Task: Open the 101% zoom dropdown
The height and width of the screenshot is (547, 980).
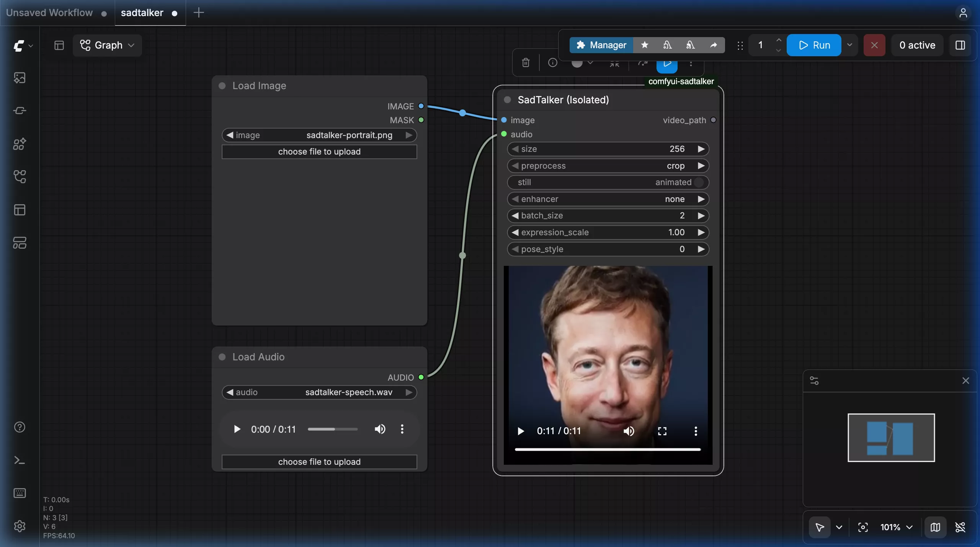Action: [897, 527]
